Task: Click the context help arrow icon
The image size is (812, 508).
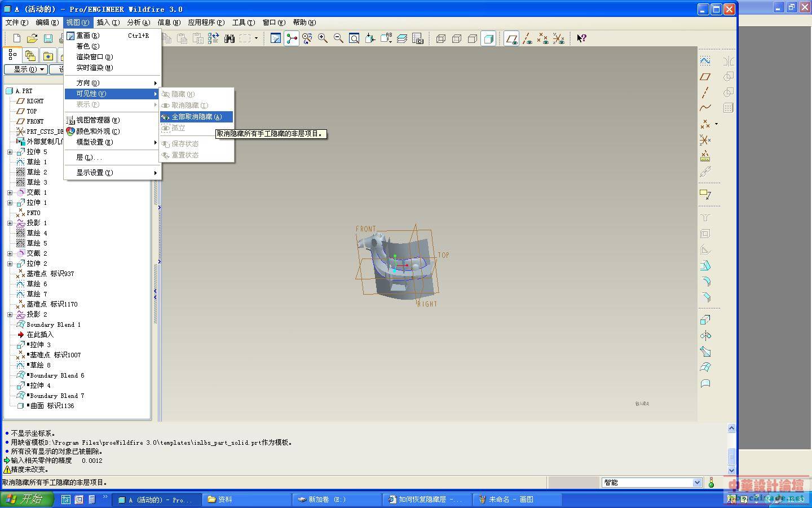Action: (581, 38)
